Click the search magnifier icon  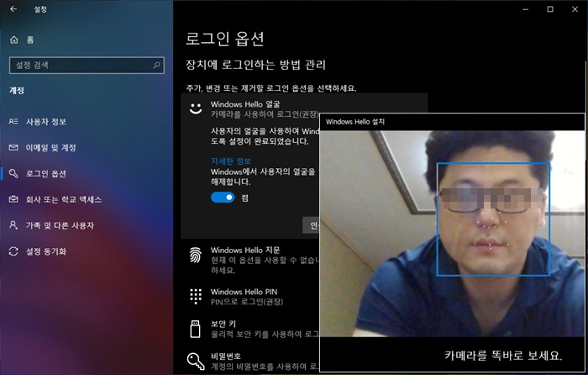[156, 66]
